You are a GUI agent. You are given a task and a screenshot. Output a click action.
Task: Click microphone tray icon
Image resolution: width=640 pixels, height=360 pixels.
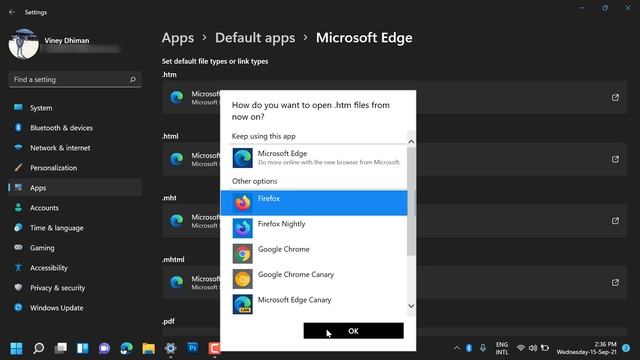[483, 348]
